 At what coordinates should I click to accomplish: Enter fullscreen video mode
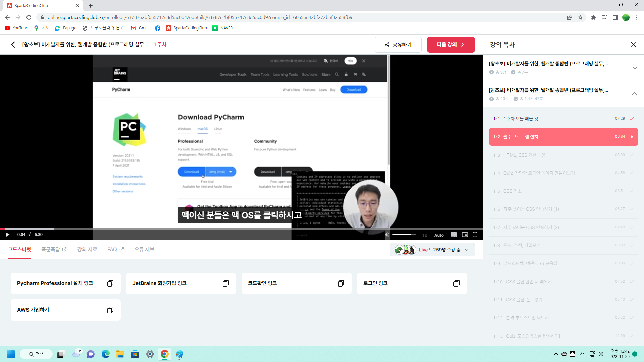pos(475,235)
